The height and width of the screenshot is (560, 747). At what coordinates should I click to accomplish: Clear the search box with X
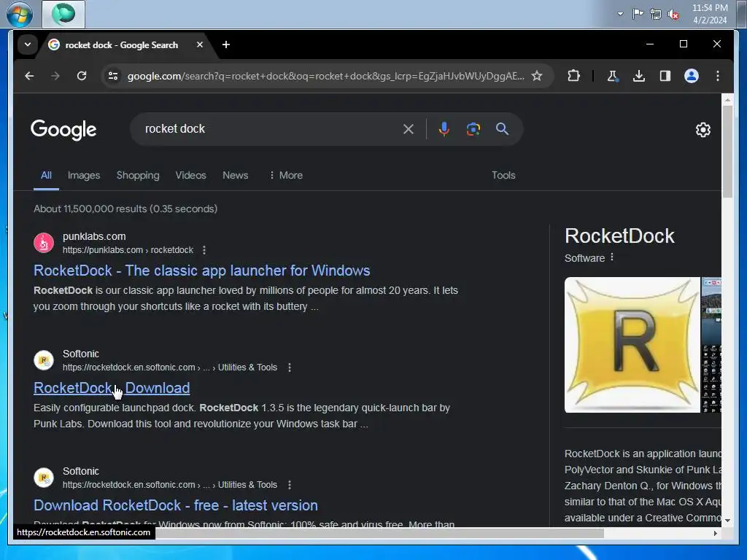409,129
